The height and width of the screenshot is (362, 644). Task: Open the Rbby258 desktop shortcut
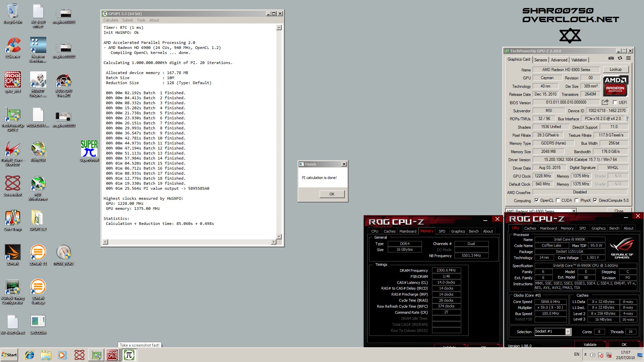pyautogui.click(x=38, y=151)
